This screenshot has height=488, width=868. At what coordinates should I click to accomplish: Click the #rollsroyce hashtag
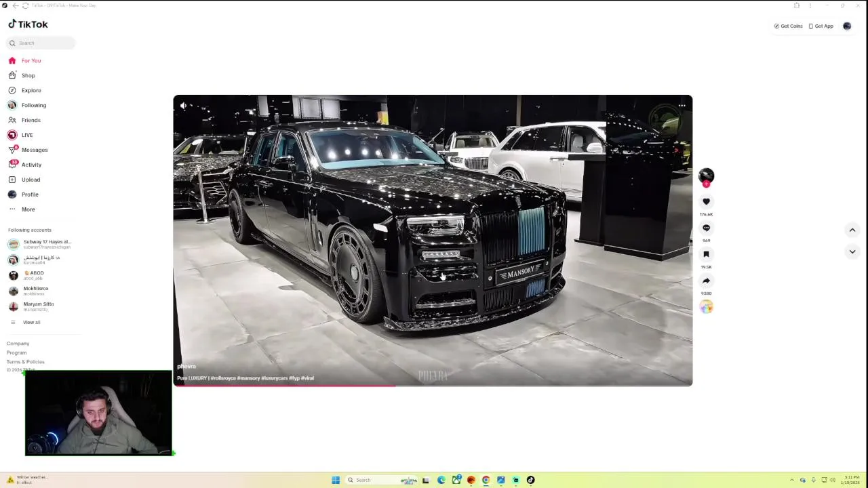tap(223, 378)
